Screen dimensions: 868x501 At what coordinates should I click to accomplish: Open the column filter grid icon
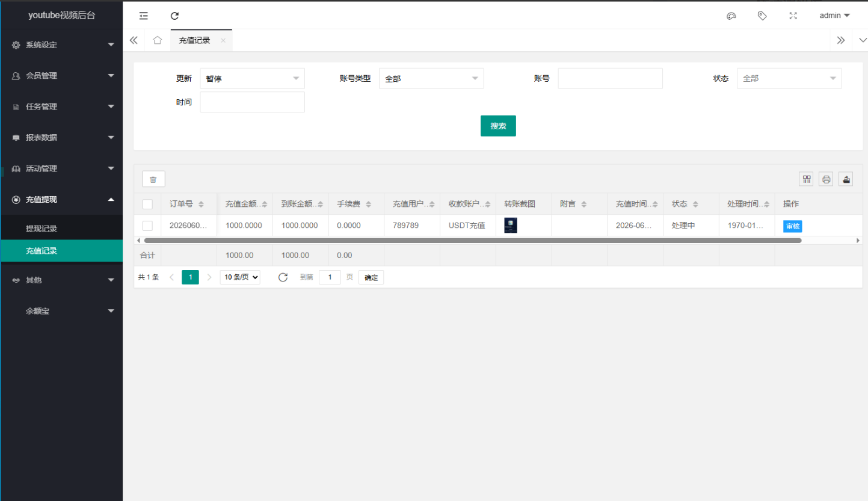pos(807,179)
